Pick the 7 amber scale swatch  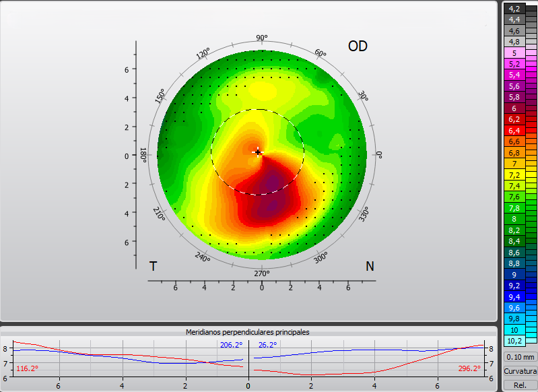point(514,164)
